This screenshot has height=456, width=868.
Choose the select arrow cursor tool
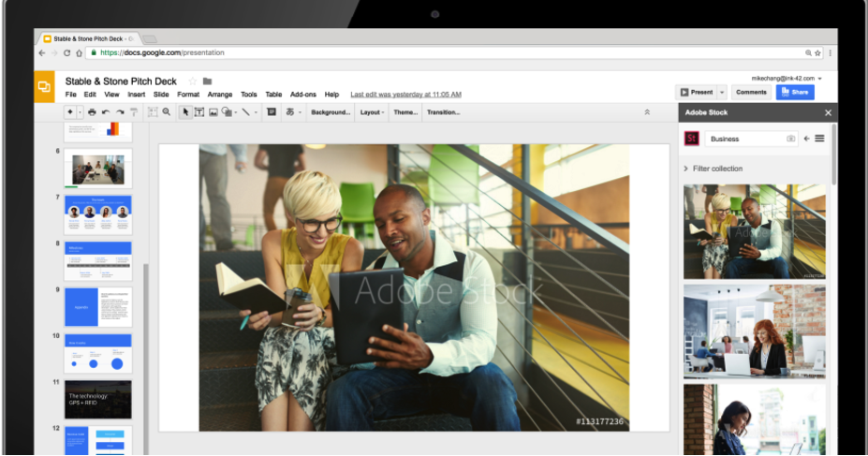pyautogui.click(x=185, y=112)
